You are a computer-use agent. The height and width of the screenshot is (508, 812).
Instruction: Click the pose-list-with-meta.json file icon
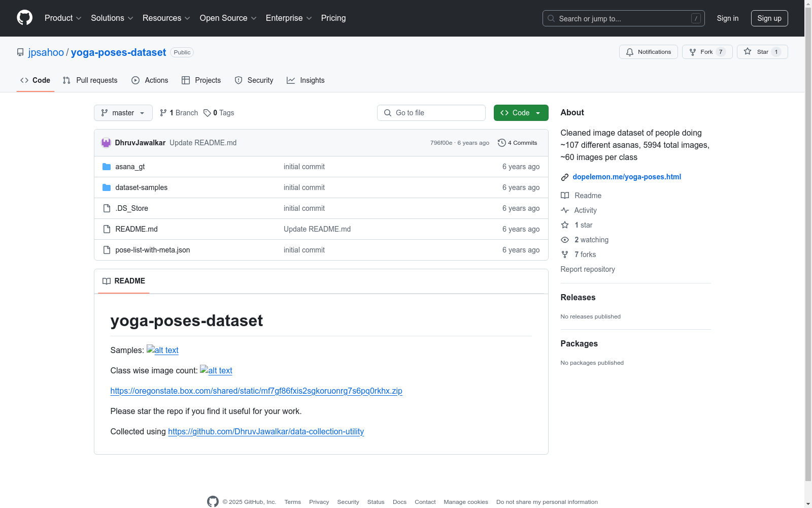(107, 250)
